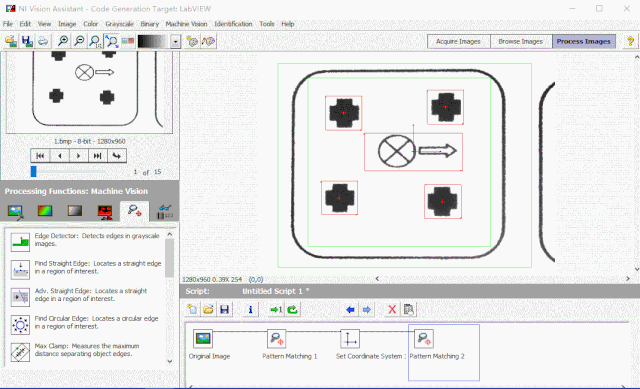The width and height of the screenshot is (640, 389).
Task: Click the Open Image toolbar icon
Action: [x=11, y=41]
